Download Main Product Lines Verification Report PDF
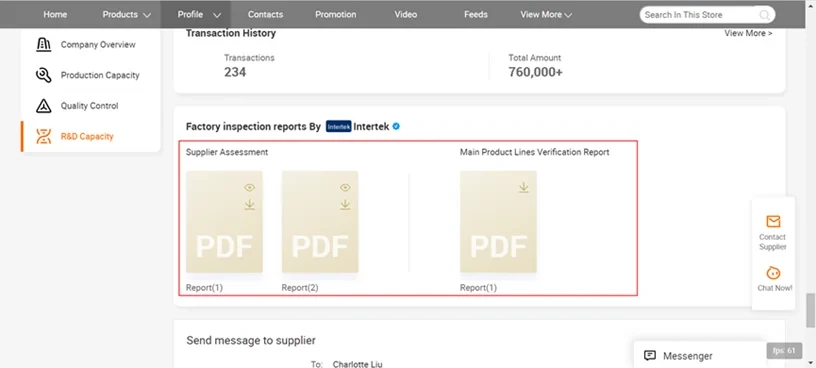Viewport: 816px width, 368px height. (x=524, y=187)
